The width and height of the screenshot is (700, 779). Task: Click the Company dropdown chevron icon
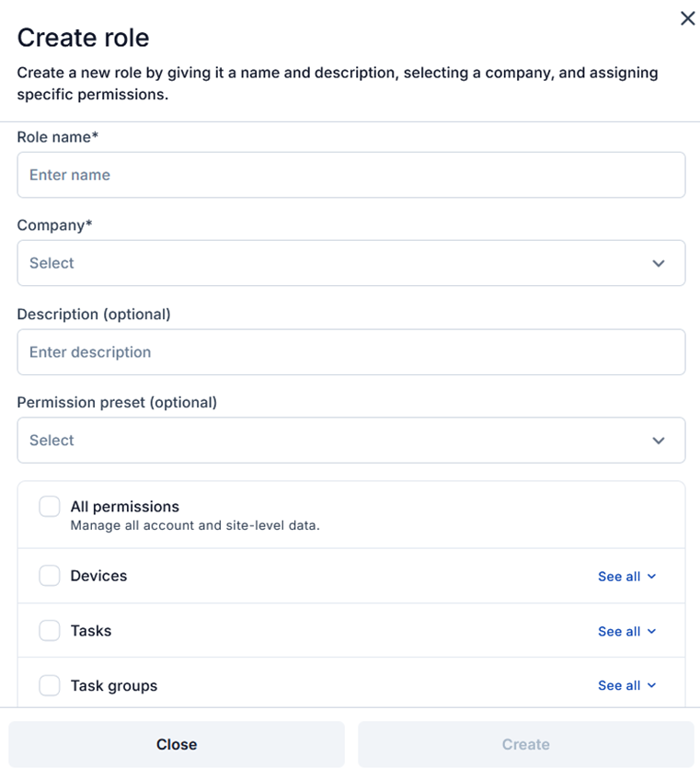click(659, 263)
